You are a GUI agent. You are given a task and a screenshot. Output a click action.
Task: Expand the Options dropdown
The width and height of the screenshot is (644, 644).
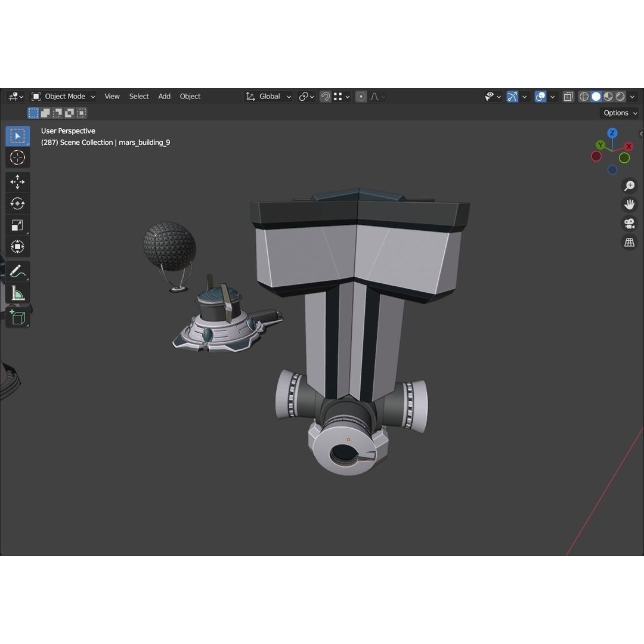point(619,113)
